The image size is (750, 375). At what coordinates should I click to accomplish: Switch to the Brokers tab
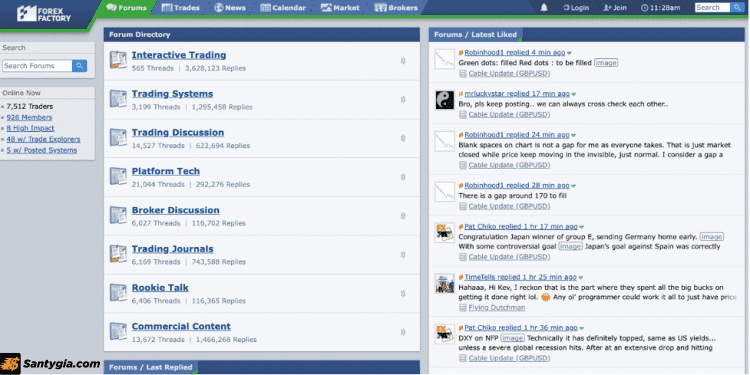pos(396,8)
